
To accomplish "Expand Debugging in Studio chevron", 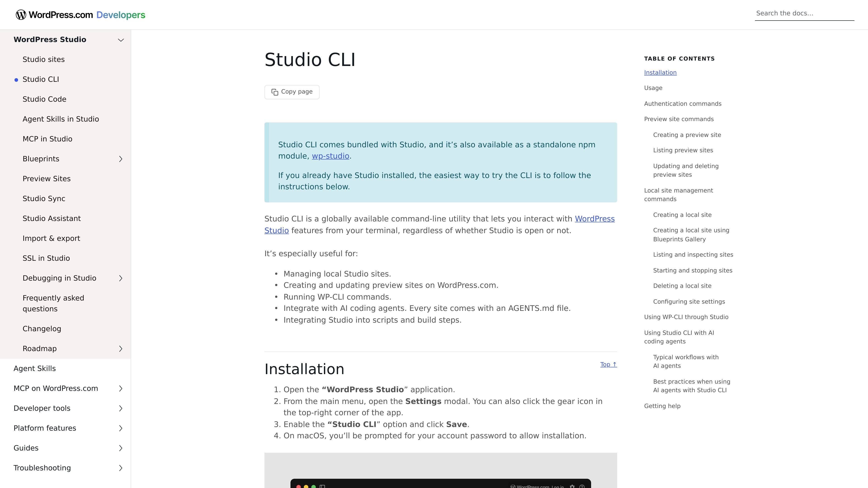I will [121, 278].
